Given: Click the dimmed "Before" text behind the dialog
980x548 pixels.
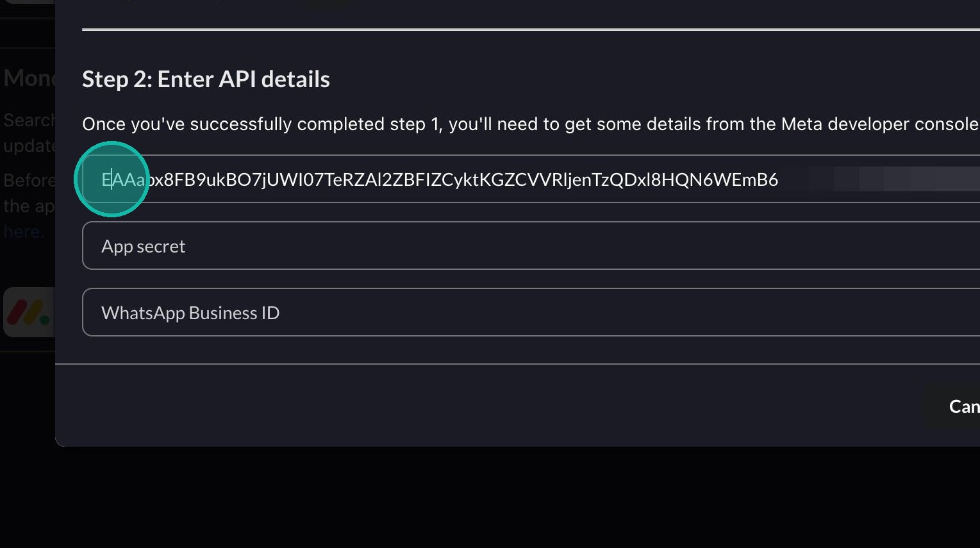Looking at the screenshot, I should pyautogui.click(x=29, y=181).
